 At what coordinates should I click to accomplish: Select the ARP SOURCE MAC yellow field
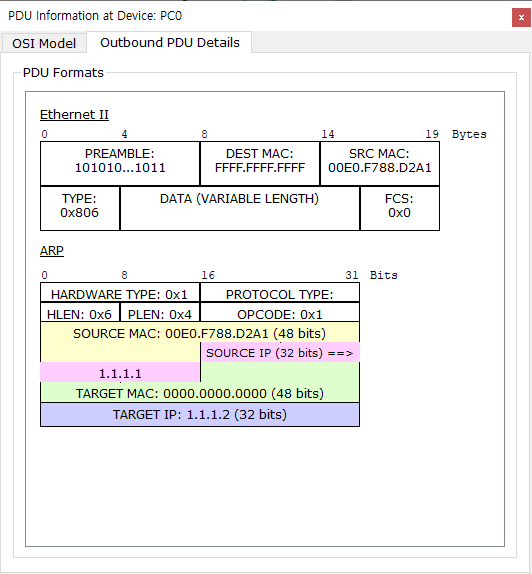[200, 333]
